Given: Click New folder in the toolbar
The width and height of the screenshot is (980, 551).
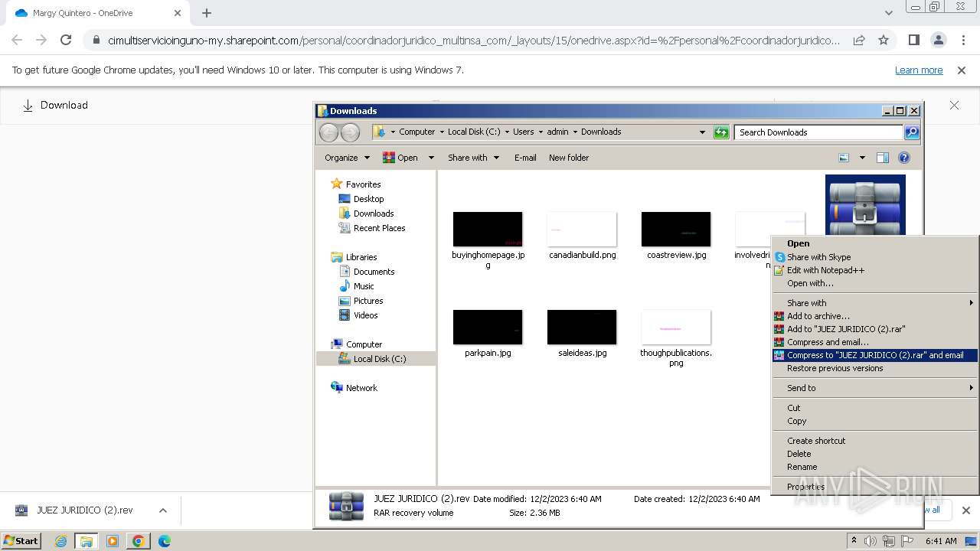Looking at the screenshot, I should [x=569, y=158].
